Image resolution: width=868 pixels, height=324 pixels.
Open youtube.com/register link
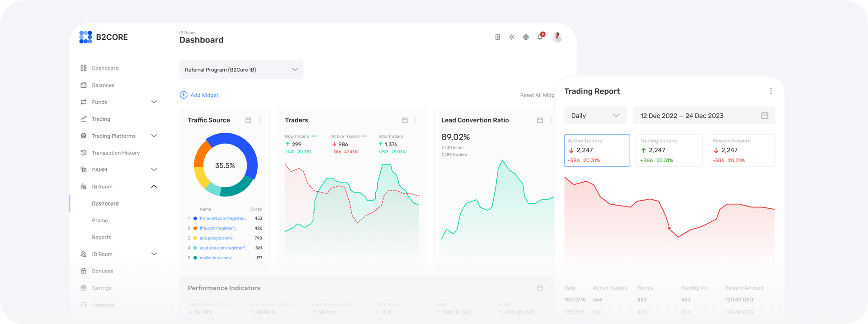pos(223,248)
